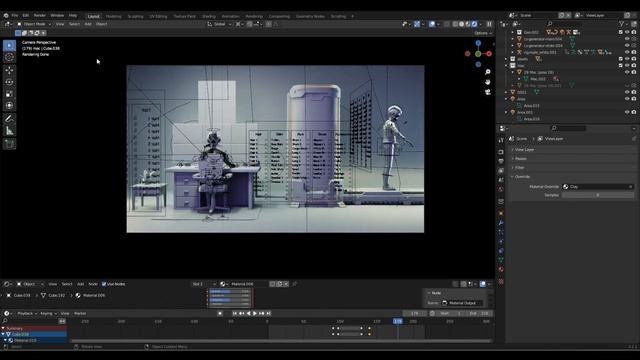The width and height of the screenshot is (640, 360).
Task: Toggle visibility of the mac collection
Action: click(627, 65)
